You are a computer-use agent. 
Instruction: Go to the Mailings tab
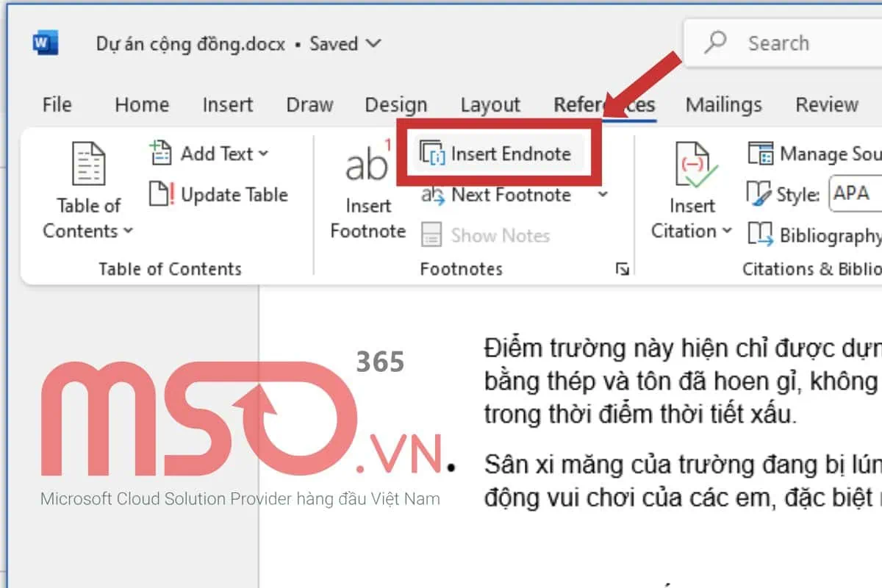[x=723, y=105]
